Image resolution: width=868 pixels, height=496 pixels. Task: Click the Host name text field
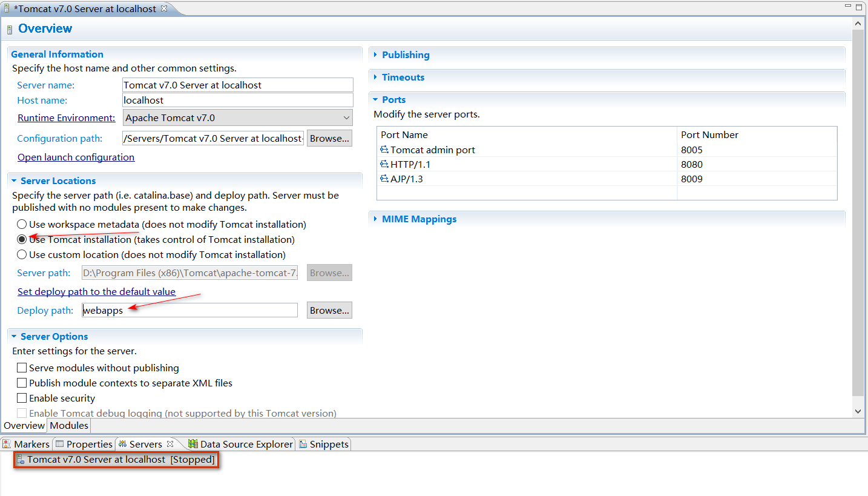(238, 100)
